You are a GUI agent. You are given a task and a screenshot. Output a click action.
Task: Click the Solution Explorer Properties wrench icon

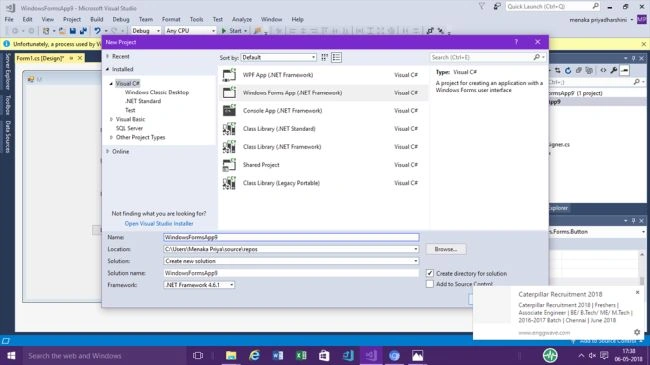point(614,71)
